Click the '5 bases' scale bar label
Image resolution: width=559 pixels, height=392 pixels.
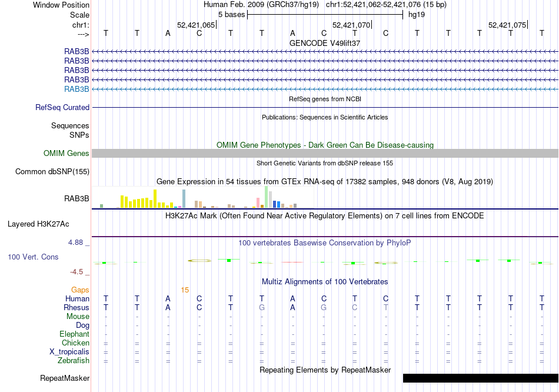point(232,15)
